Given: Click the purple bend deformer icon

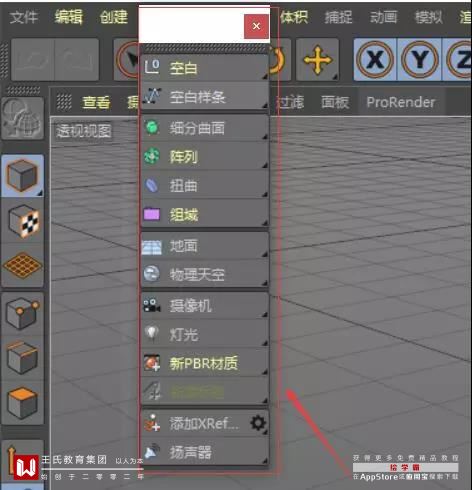Looking at the screenshot, I should tap(152, 185).
